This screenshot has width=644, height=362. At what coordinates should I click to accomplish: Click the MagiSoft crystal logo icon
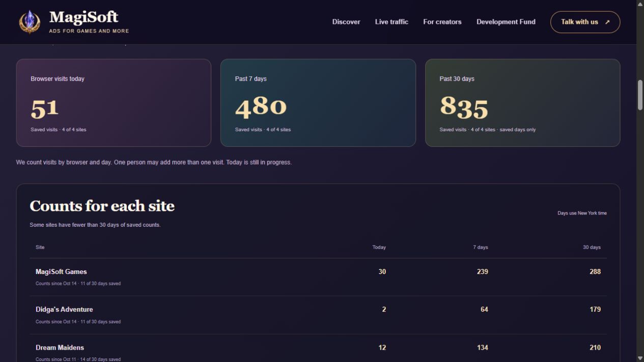tap(30, 22)
